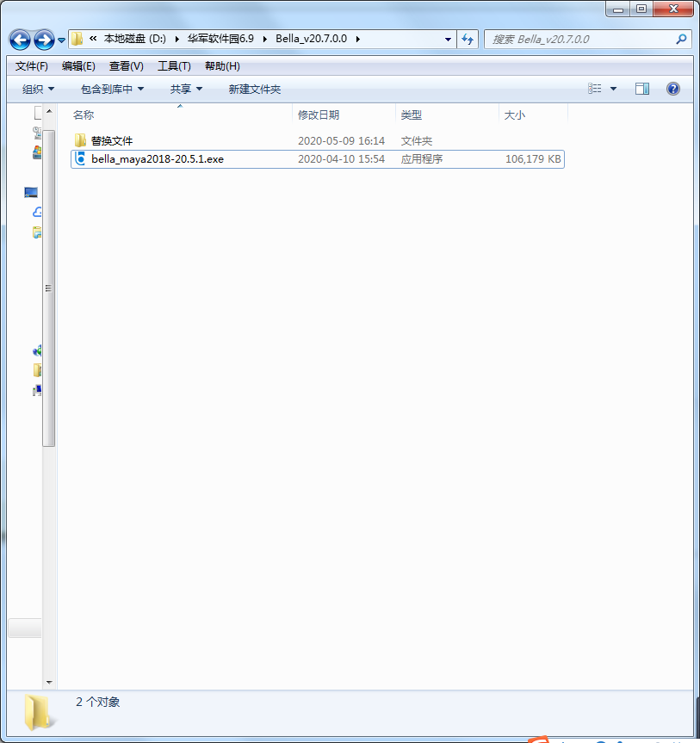Click the navigation pane scroll down arrow
Screen dimensions: 700x743
(x=49, y=683)
